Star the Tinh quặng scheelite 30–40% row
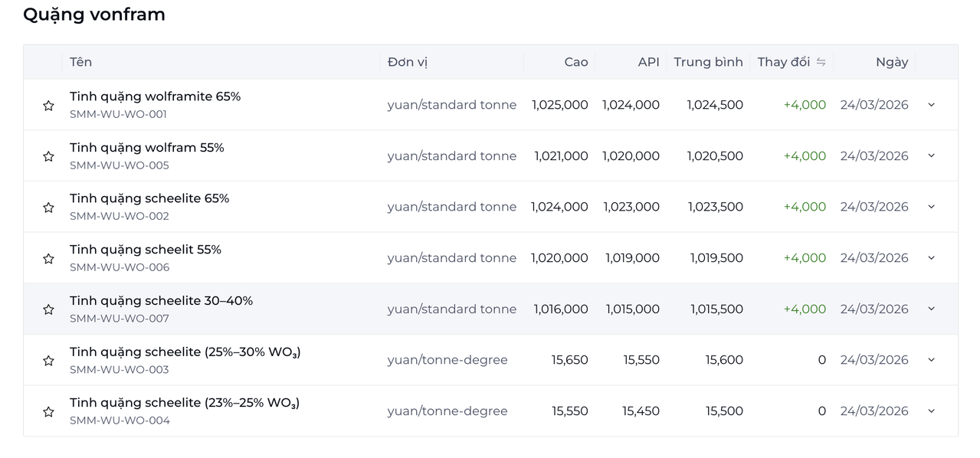 pos(48,309)
